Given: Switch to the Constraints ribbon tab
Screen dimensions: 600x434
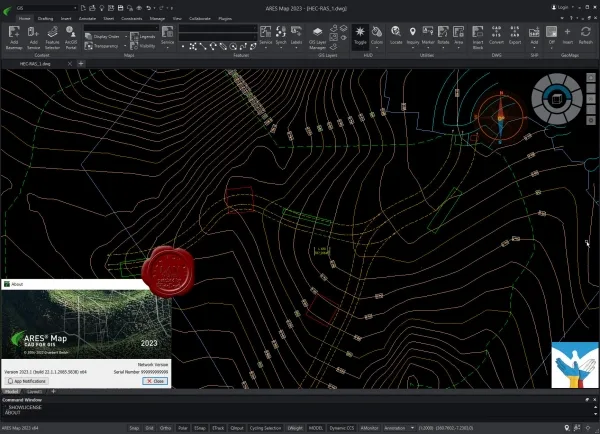Looking at the screenshot, I should coord(132,18).
